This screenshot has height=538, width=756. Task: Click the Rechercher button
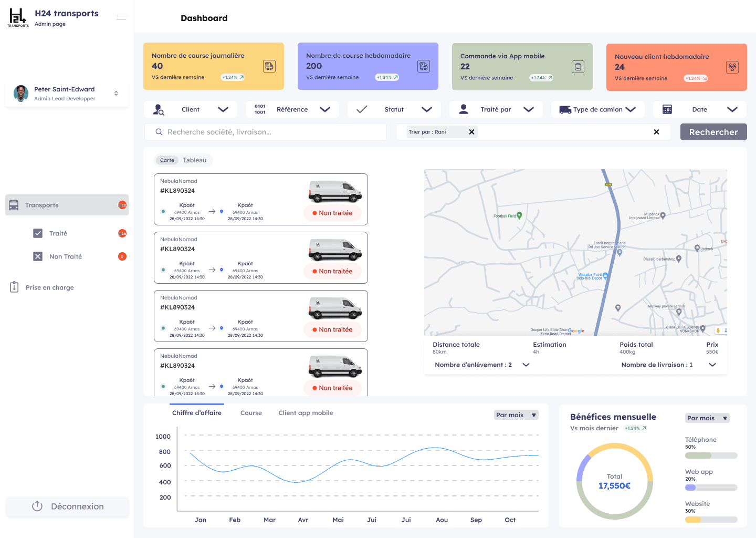(x=713, y=132)
